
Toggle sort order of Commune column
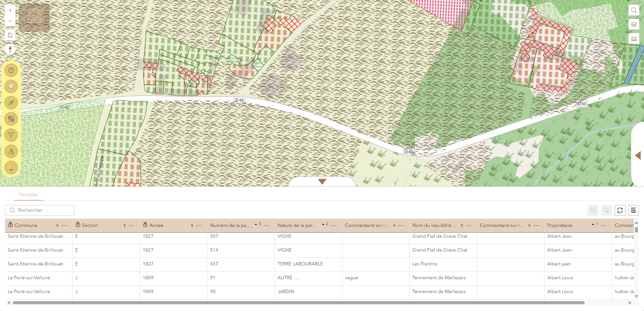tap(57, 225)
